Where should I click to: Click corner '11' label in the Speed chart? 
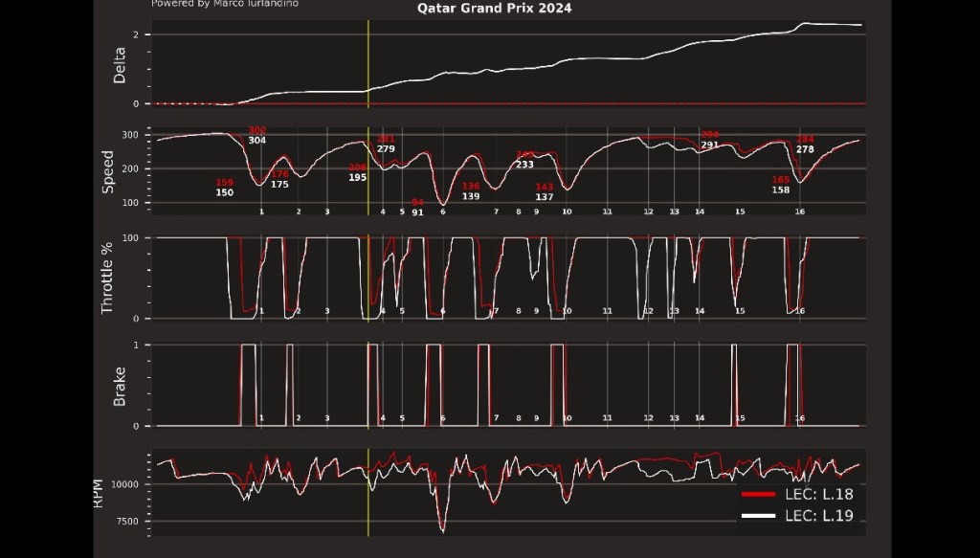pyautogui.click(x=607, y=212)
